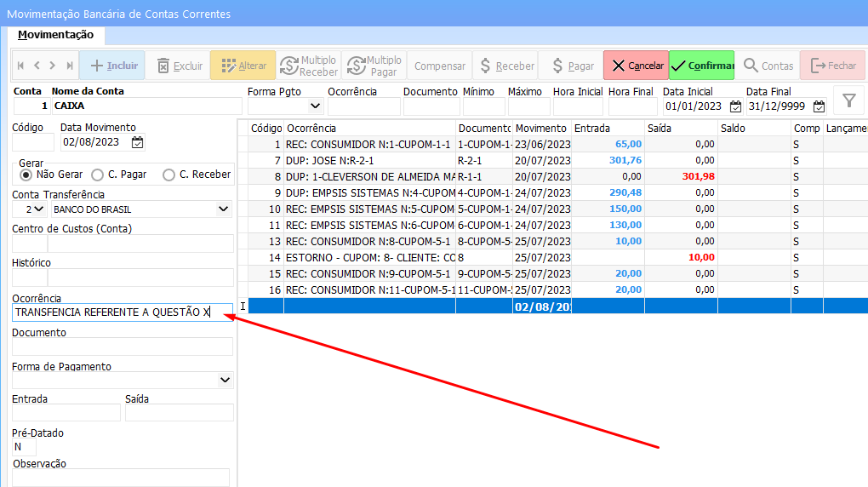Confirm the movement with Confirmar
This screenshot has height=487, width=868.
701,66
